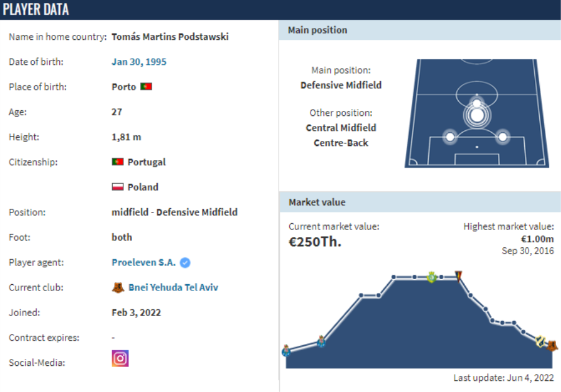The image size is (561, 392).
Task: Click the green club crest on value chart
Action: click(x=432, y=277)
